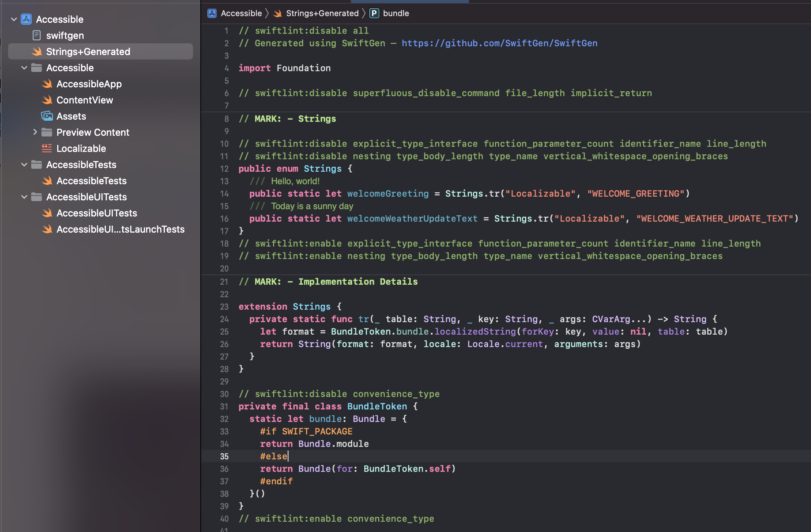Collapse the AccessibleTests group

[x=24, y=165]
